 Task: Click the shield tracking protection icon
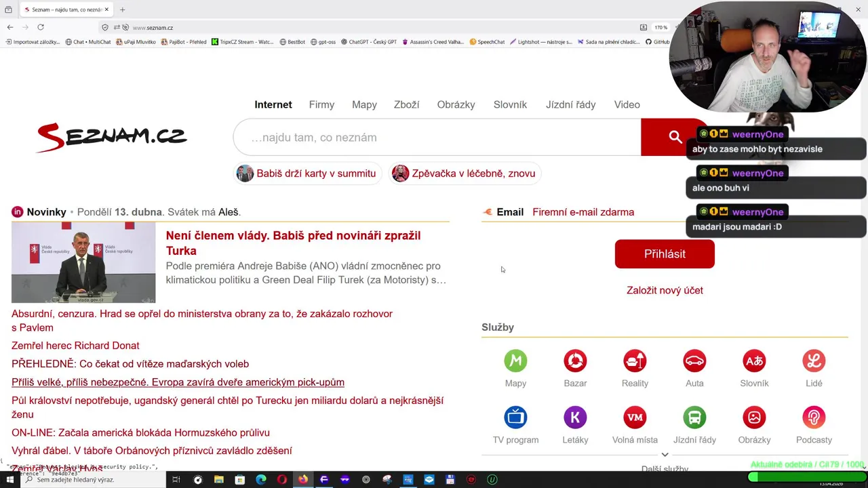[x=104, y=27]
